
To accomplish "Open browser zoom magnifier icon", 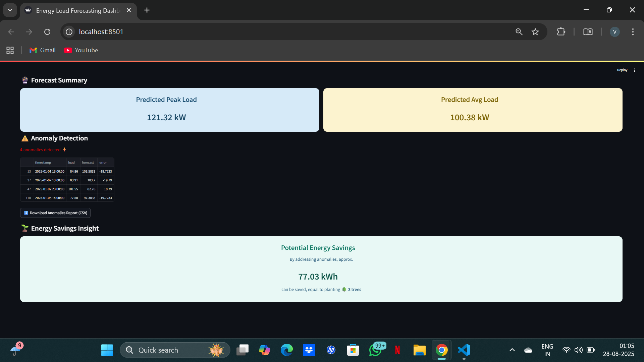I will pos(519,32).
